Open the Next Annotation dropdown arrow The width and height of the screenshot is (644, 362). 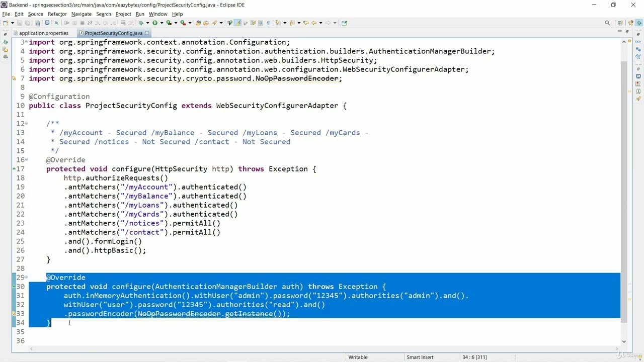(x=285, y=23)
